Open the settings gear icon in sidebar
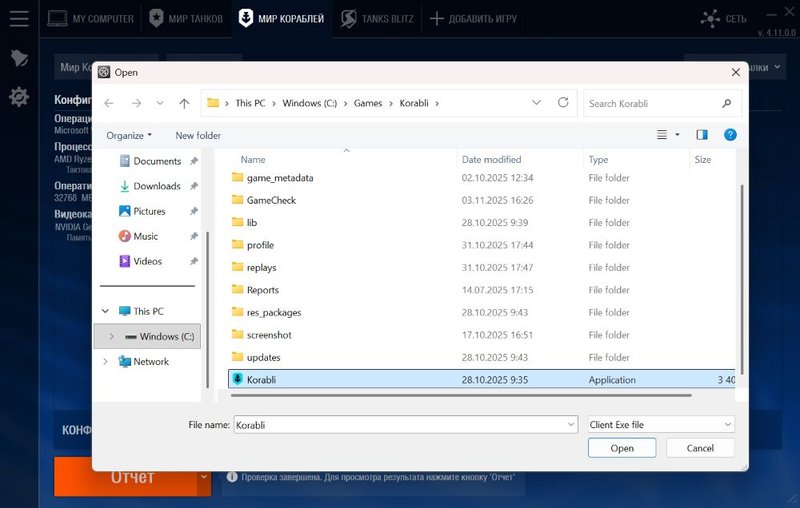The width and height of the screenshot is (800, 508). click(x=19, y=97)
